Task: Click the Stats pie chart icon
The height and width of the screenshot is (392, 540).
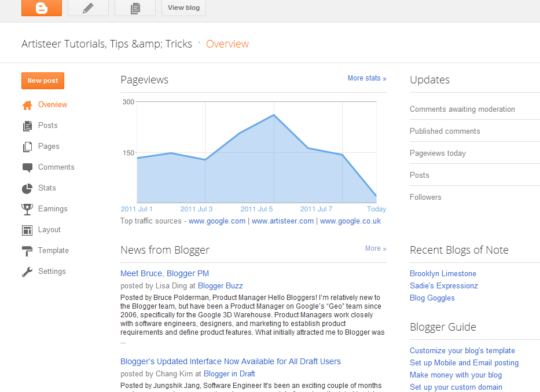Action: [x=27, y=188]
